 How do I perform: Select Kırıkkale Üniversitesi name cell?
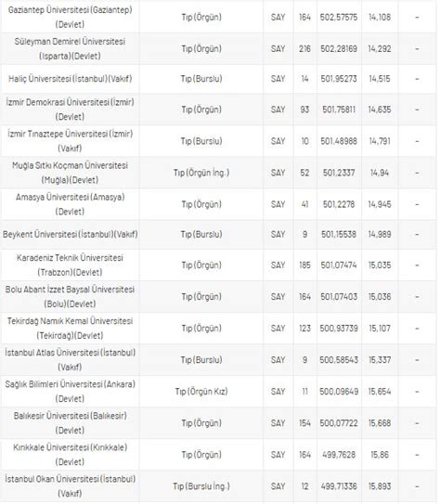70,454
